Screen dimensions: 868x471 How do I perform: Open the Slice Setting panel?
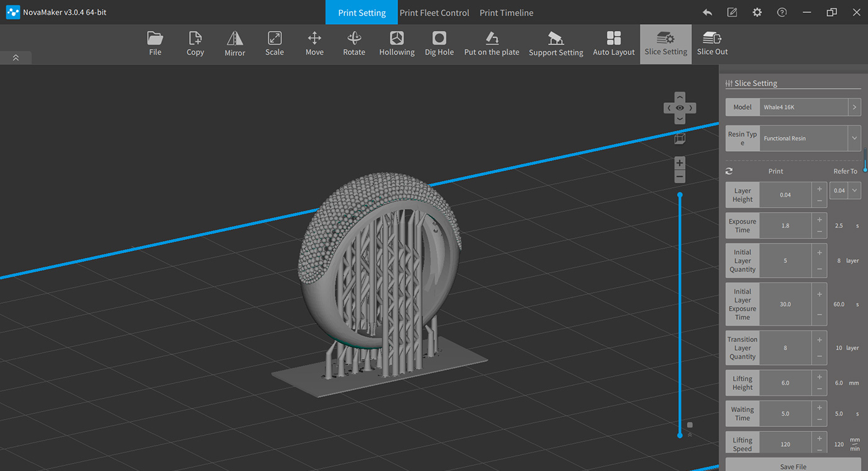click(666, 44)
